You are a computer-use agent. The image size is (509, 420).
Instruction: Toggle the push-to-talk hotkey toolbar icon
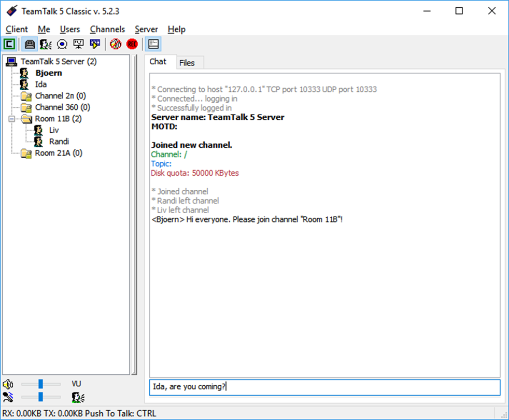pyautogui.click(x=30, y=44)
